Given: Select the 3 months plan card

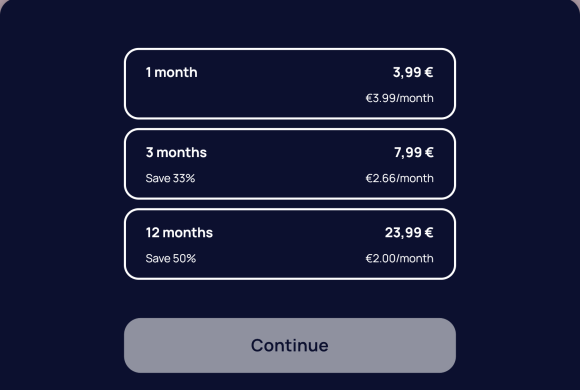Looking at the screenshot, I should 290,164.
